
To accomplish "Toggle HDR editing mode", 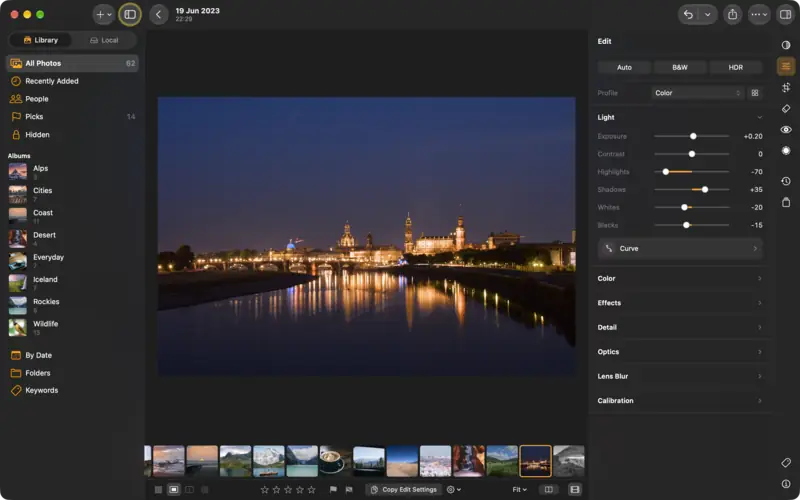I will pos(736,67).
